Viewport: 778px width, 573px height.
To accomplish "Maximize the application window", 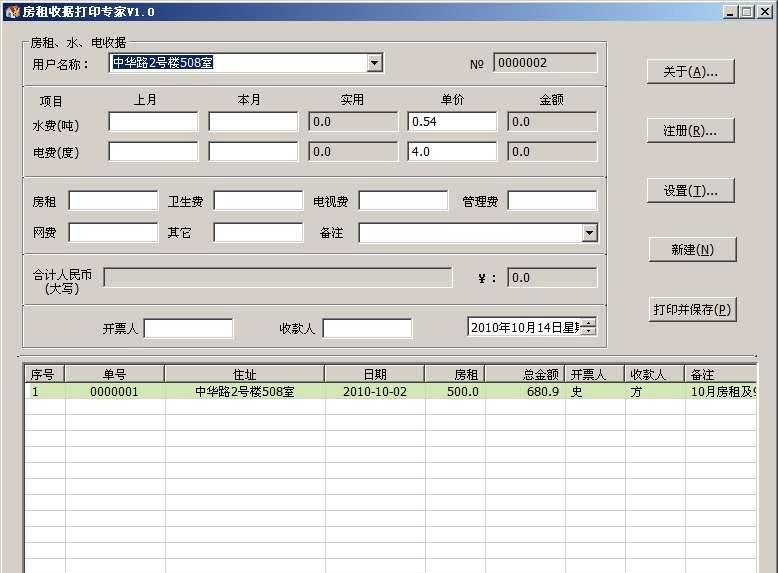I will coord(745,11).
